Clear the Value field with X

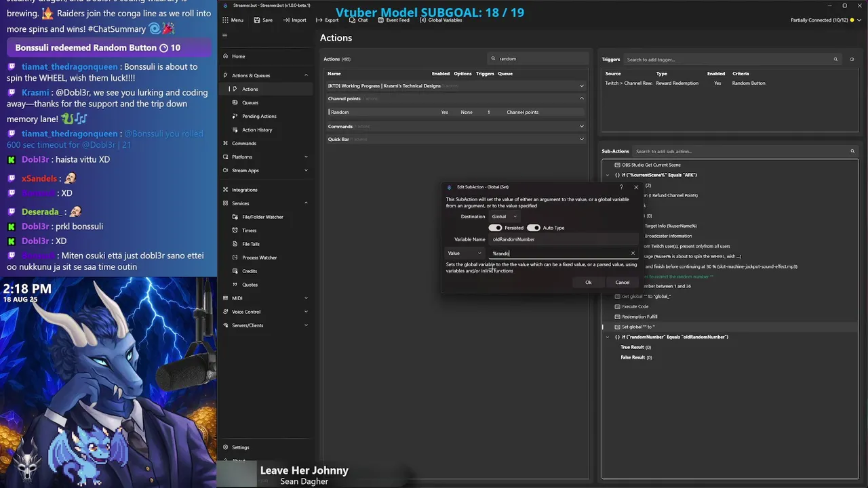[633, 253]
